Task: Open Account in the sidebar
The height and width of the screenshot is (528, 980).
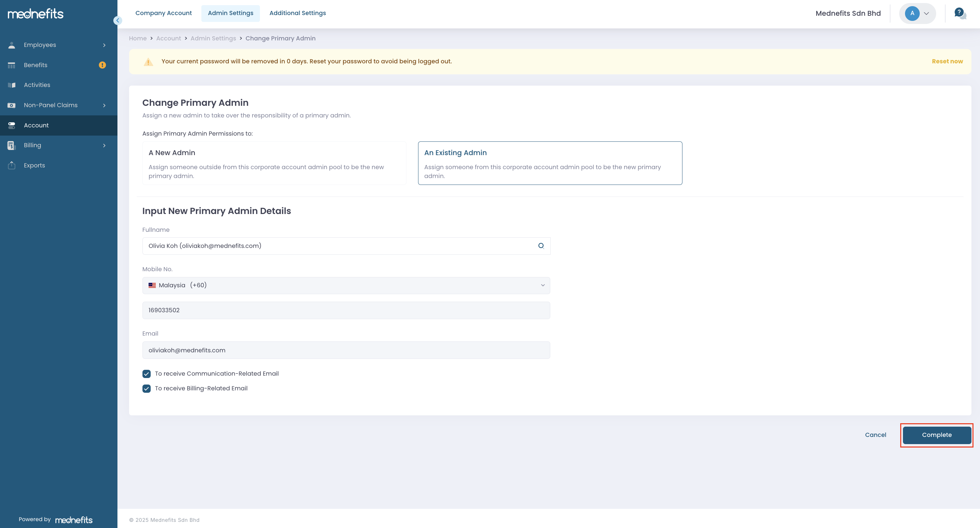Action: click(59, 125)
